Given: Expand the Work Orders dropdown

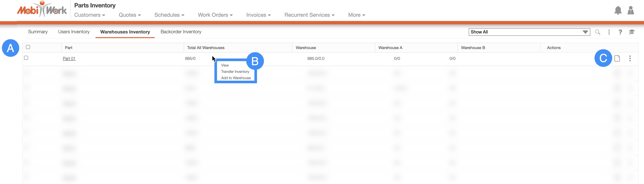Looking at the screenshot, I should tap(215, 15).
